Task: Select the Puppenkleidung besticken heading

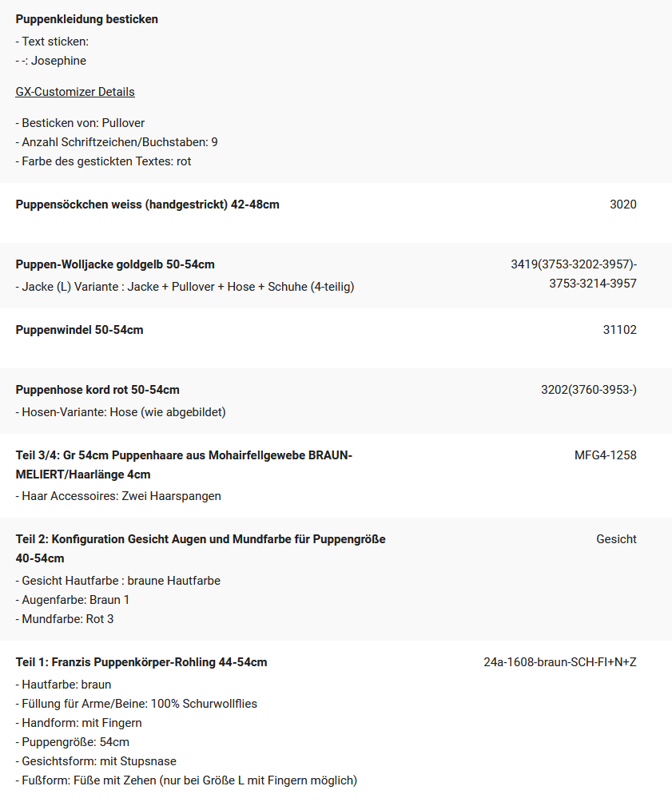Action: [87, 19]
